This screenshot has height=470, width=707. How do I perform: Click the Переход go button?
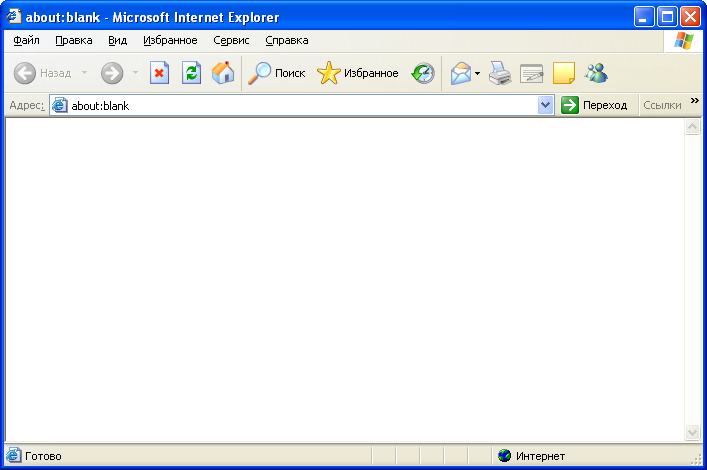click(x=594, y=106)
